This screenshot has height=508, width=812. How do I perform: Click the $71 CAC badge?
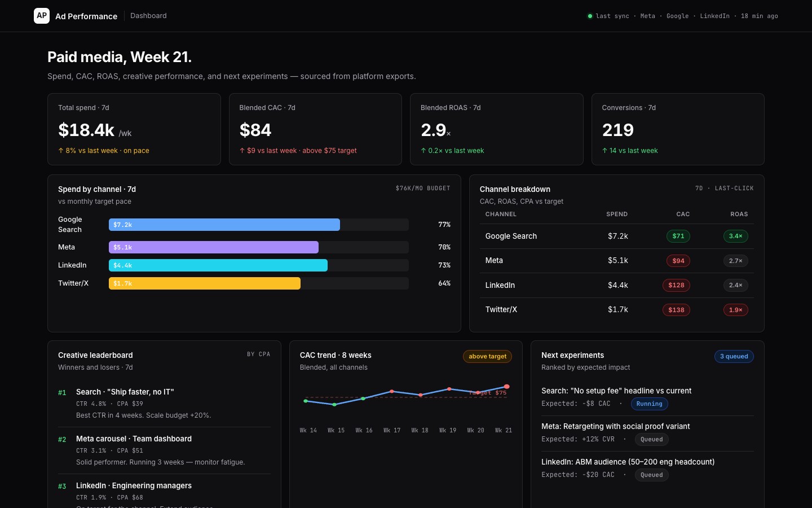point(678,237)
